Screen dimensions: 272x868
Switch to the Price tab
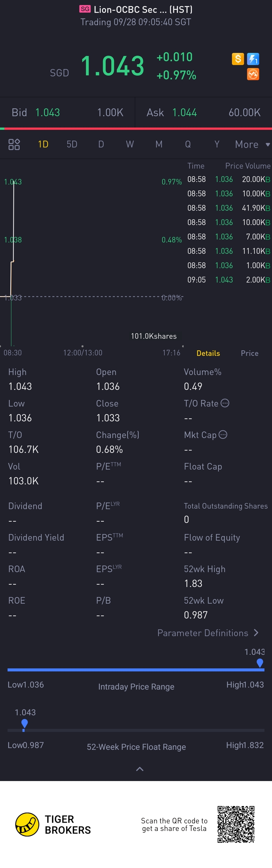(x=249, y=353)
